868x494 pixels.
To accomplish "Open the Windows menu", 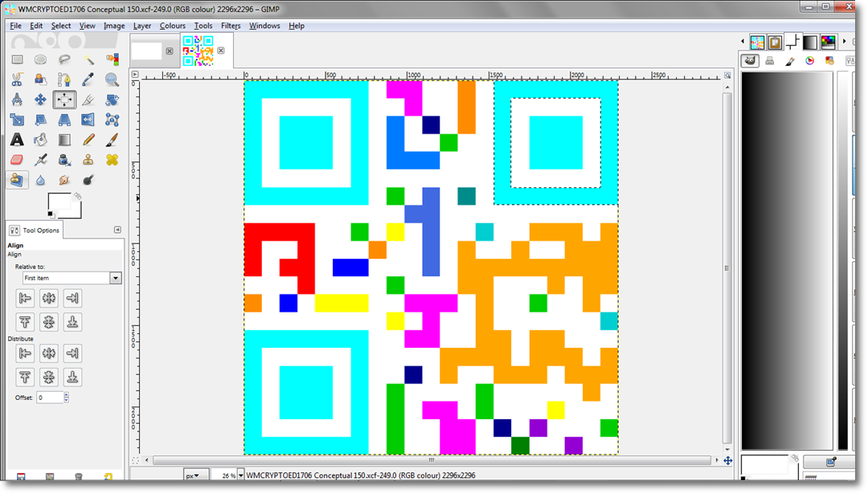I will click(264, 26).
